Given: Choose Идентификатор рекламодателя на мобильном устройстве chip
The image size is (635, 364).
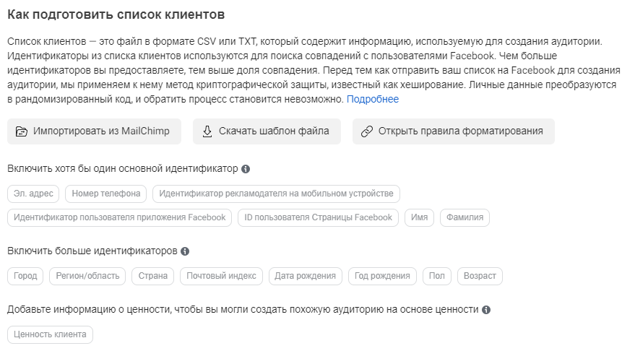Looking at the screenshot, I should click(276, 194).
